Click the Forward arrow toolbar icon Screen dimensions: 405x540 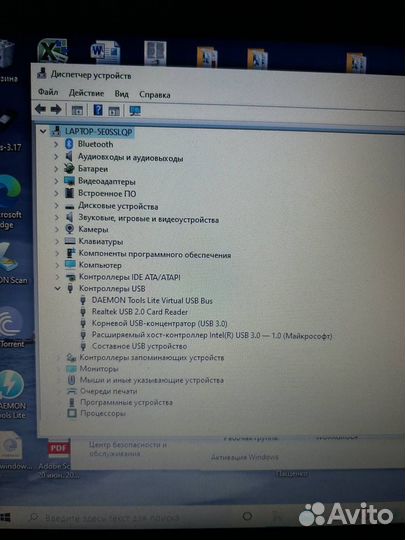click(56, 110)
